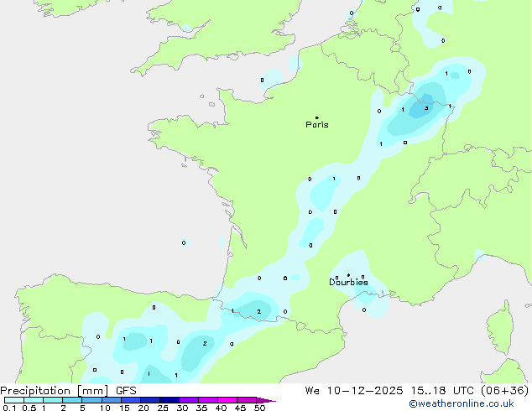Click the legend scale label '0.1'
Screen dimensions: 532x411
pyautogui.click(x=9, y=408)
